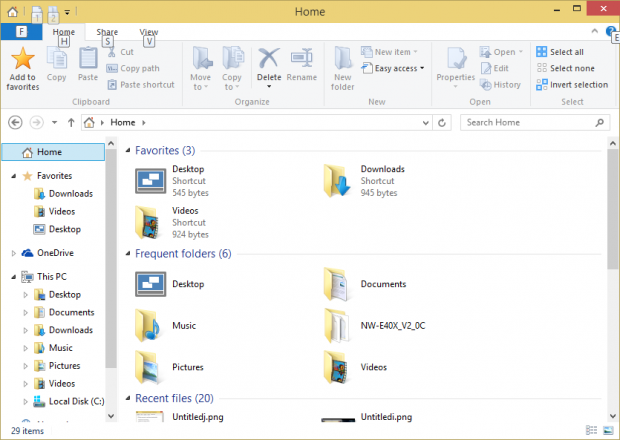620x440 pixels.
Task: Click the Customize Quick Access Toolbar arrow
Action: [67, 12]
